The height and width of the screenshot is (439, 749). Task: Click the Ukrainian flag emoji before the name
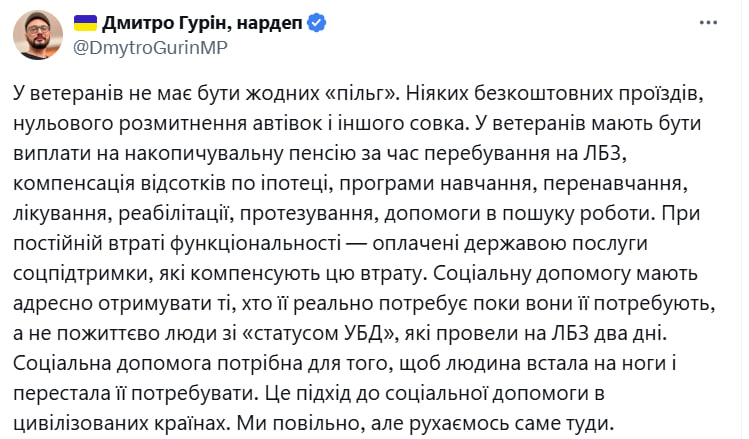tap(86, 23)
